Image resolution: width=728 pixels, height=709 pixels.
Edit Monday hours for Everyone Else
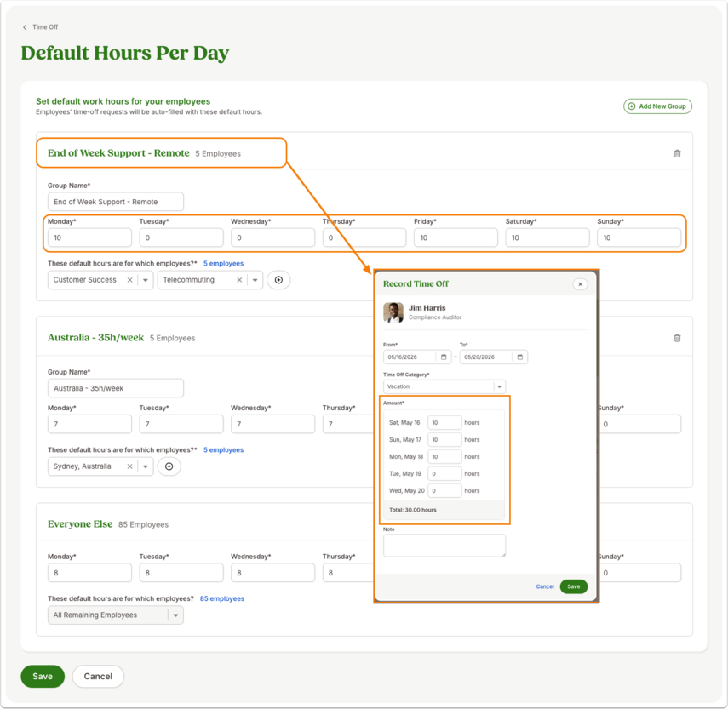[89, 573]
